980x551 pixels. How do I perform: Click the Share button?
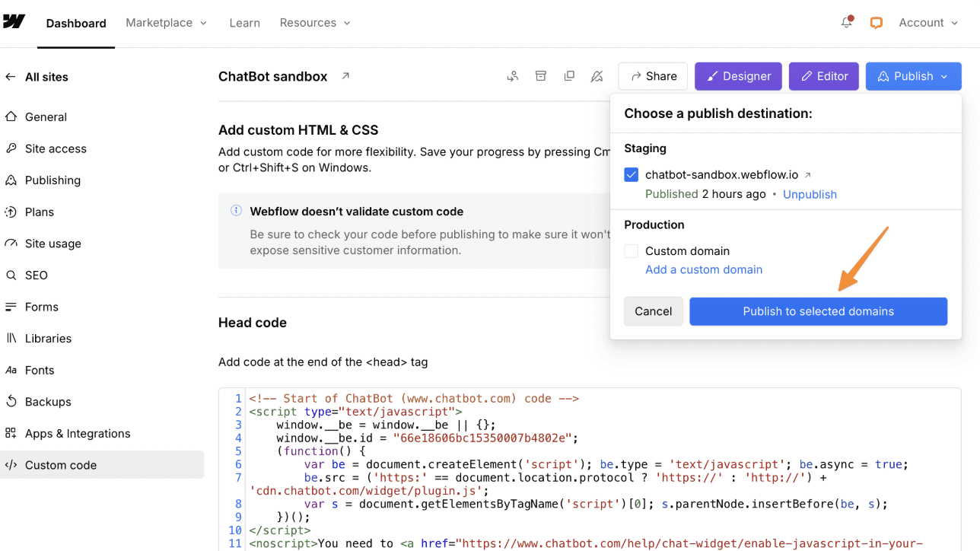653,76
